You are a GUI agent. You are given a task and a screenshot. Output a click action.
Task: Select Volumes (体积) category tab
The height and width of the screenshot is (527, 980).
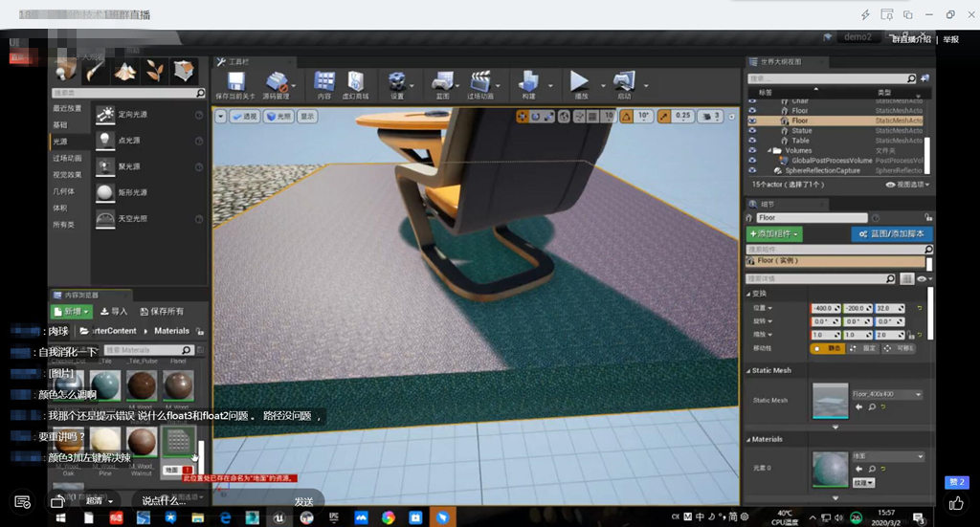click(x=69, y=208)
